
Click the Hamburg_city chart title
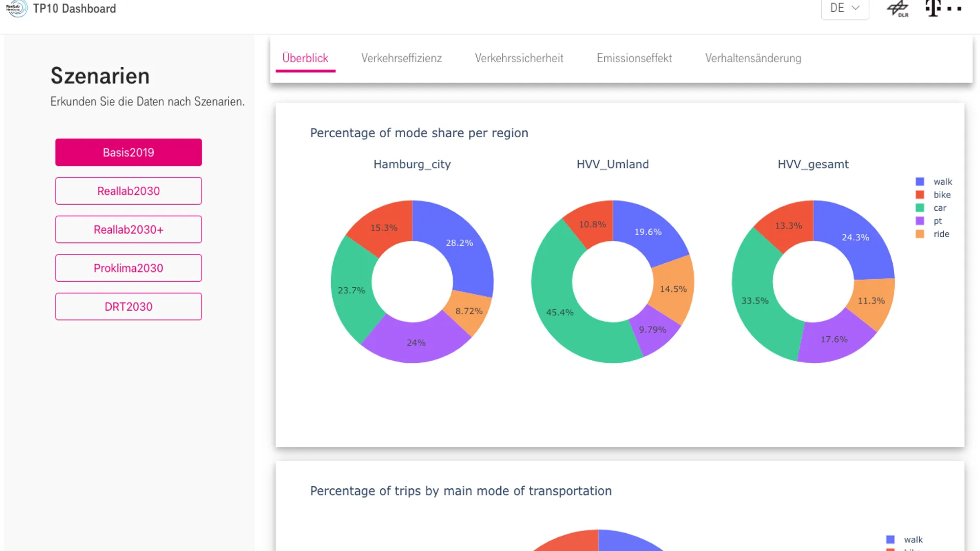412,164
